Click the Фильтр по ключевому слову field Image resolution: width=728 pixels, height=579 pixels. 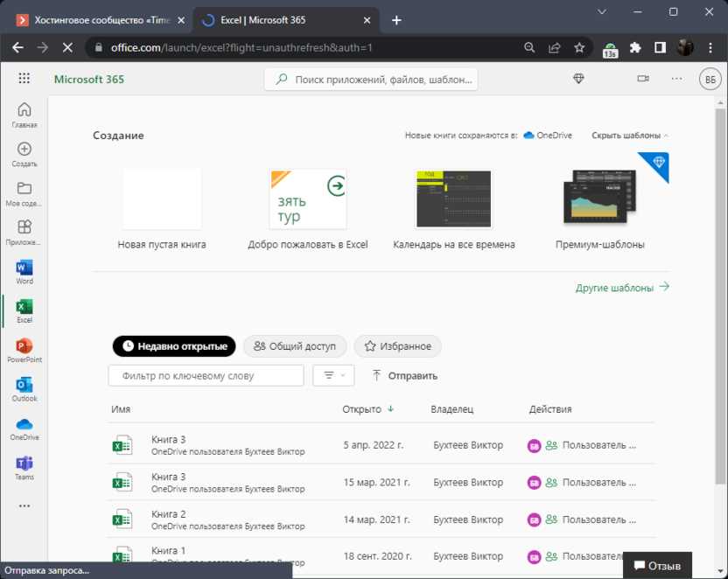point(206,375)
